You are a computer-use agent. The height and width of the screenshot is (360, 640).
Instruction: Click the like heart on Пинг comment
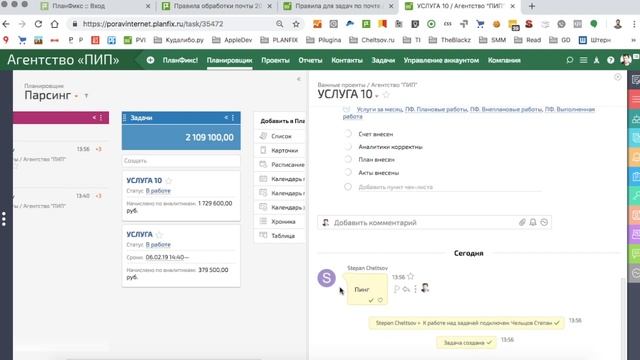point(380,300)
